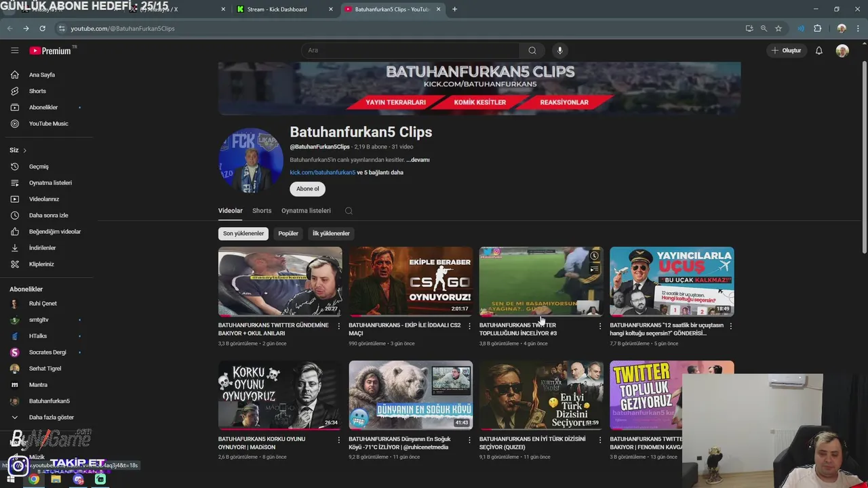Screen dimensions: 868x488
Task: Open the YouTube hamburger guide menu
Action: [x=14, y=50]
